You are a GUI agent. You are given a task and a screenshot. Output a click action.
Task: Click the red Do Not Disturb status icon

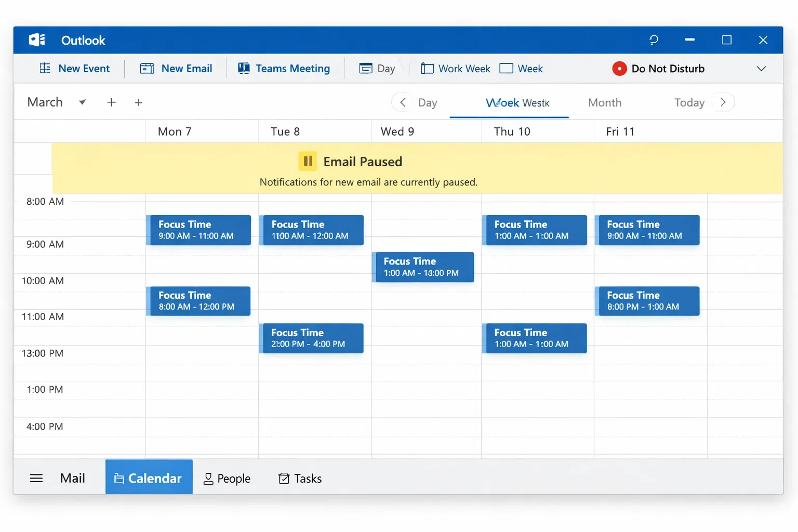[619, 69]
